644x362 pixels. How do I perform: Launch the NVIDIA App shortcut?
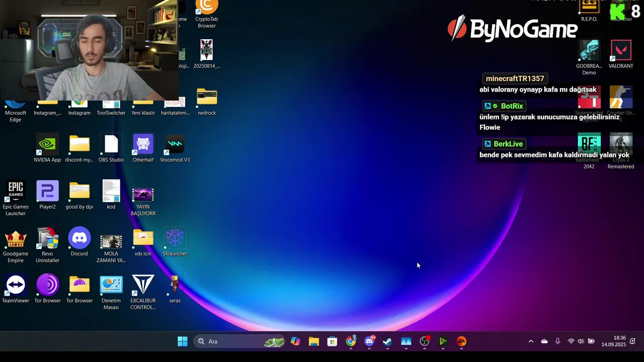(x=47, y=148)
